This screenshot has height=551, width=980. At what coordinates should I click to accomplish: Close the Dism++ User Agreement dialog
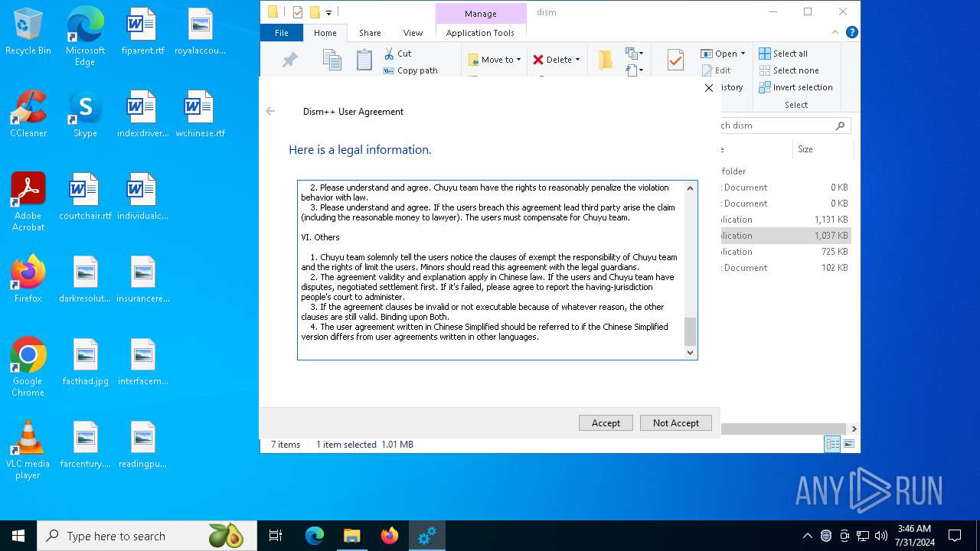click(x=709, y=88)
